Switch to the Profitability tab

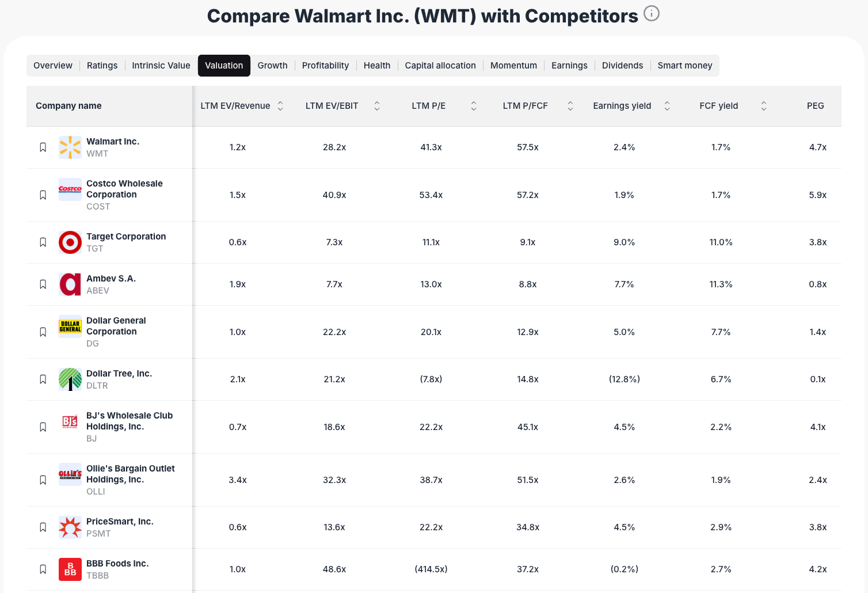click(x=325, y=65)
